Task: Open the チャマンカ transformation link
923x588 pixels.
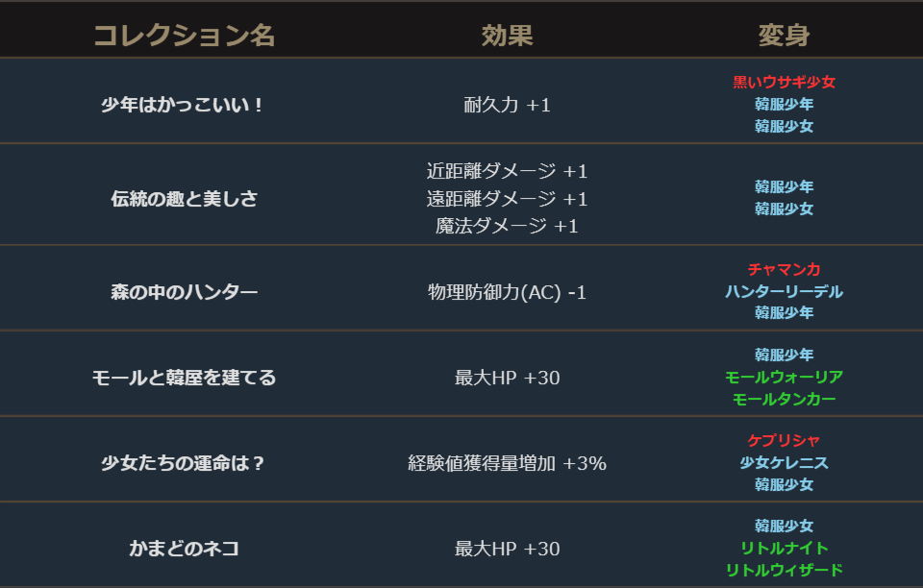Action: [x=784, y=270]
